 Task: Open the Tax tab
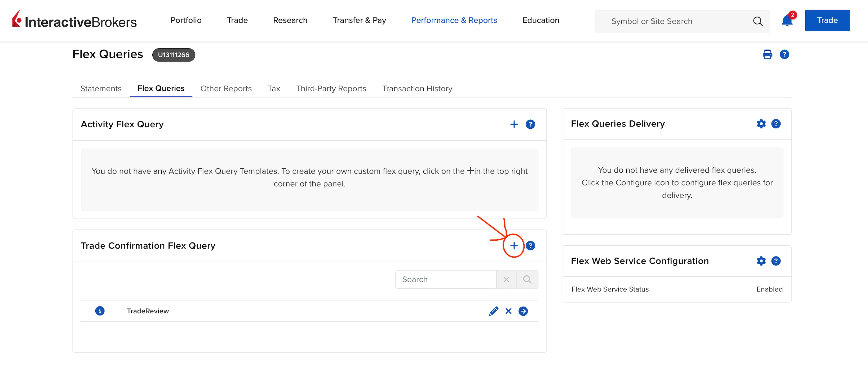click(x=274, y=88)
